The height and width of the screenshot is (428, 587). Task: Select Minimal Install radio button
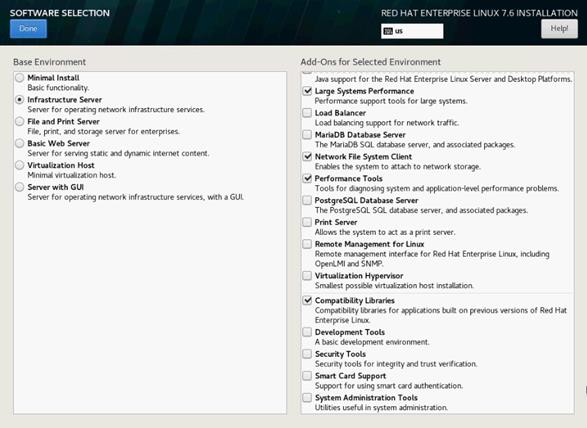pyautogui.click(x=19, y=78)
